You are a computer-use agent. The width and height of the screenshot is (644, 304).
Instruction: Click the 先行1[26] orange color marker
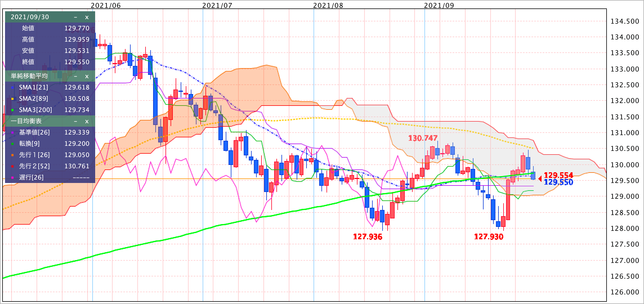point(12,155)
